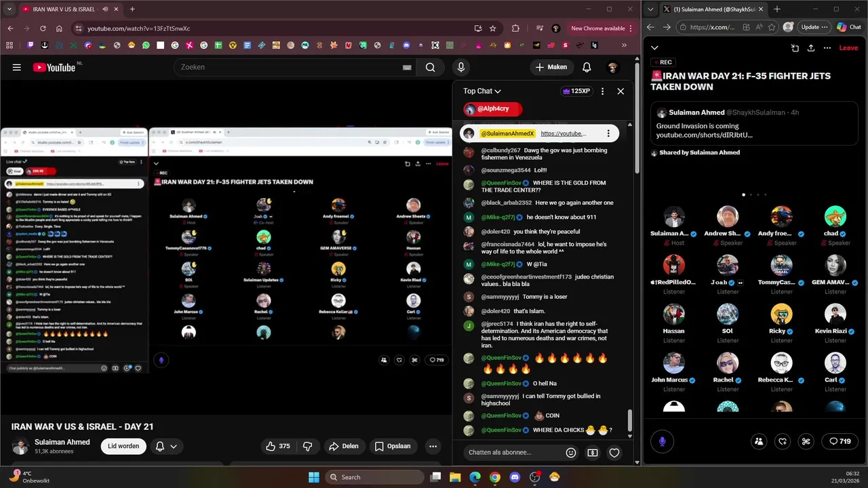The height and width of the screenshot is (488, 868).
Task: Open the chat emoji picker
Action: click(x=571, y=452)
